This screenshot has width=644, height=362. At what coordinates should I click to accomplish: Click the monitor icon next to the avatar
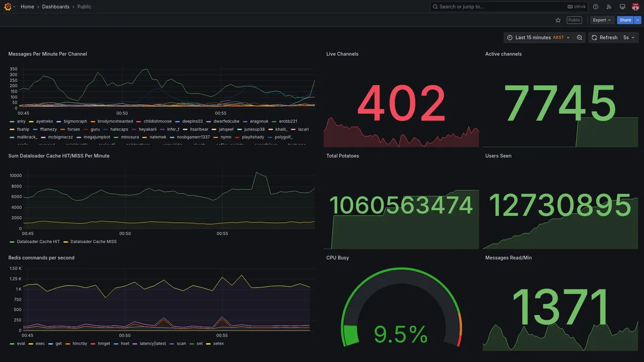pos(622,7)
